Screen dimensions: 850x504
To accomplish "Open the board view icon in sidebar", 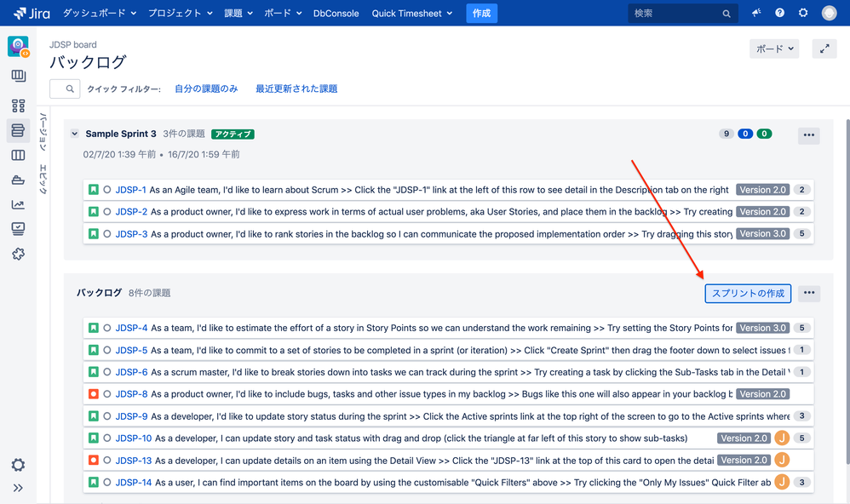I will point(18,76).
